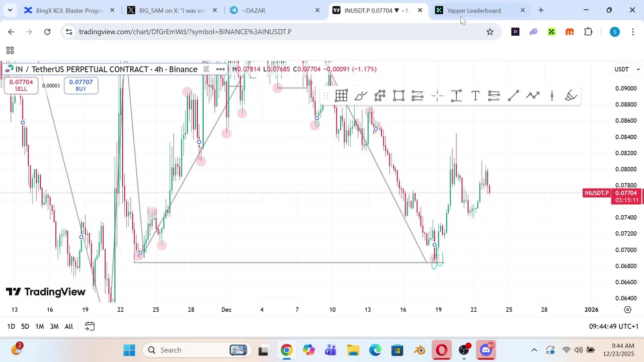Select the Rectangle drawing tool
This screenshot has width=644, height=362.
pyautogui.click(x=399, y=96)
